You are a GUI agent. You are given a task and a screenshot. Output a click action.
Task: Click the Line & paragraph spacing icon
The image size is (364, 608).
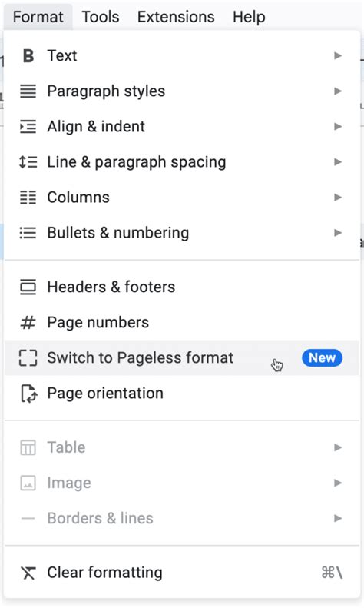(x=28, y=161)
